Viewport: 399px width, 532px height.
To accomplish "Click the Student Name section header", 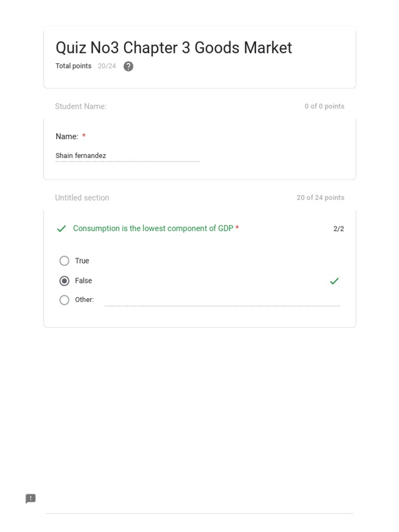I will click(81, 107).
